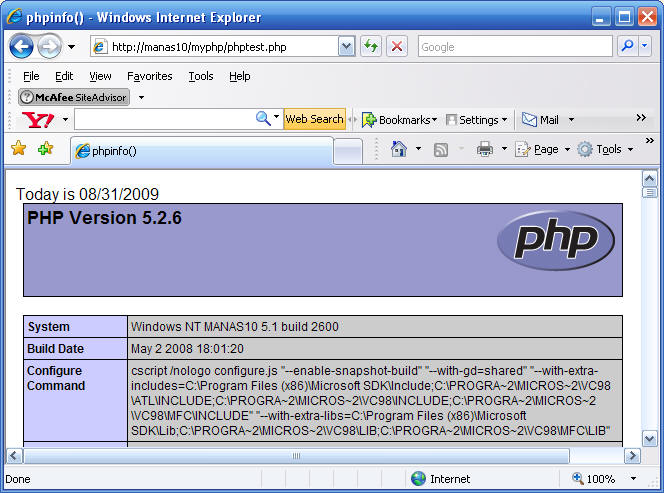Screen dimensions: 664x493
Task: Click the red Stop loading icon
Action: 397,46
